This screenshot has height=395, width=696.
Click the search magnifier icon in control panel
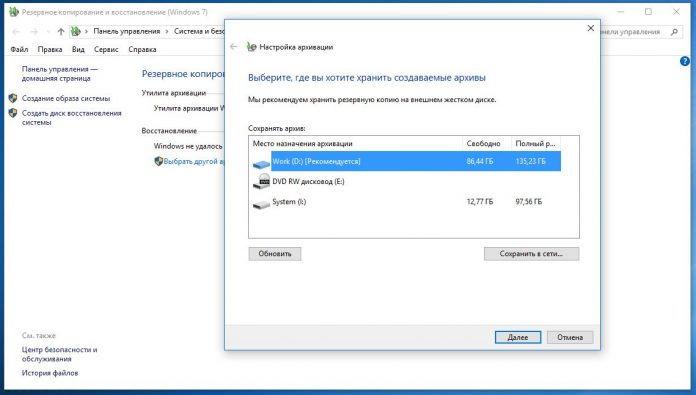pos(674,32)
